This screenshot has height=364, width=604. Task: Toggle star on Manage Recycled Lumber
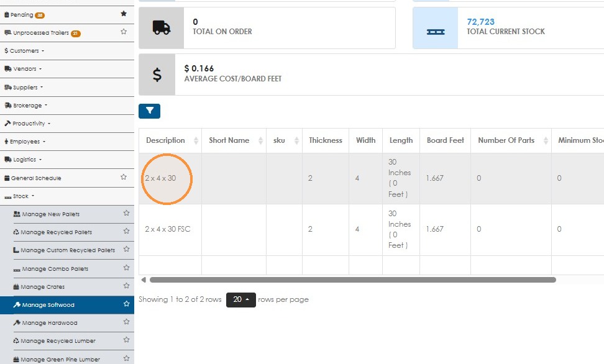pos(126,340)
